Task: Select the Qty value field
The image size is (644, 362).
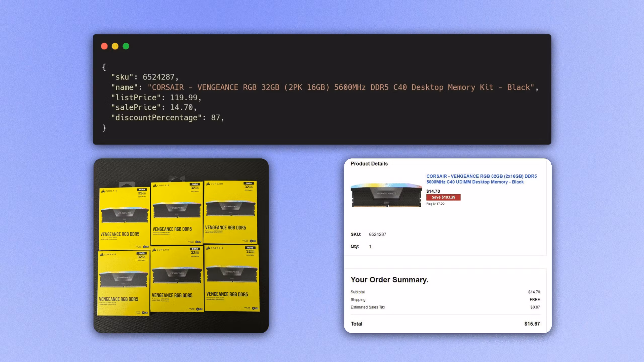Action: [370, 246]
